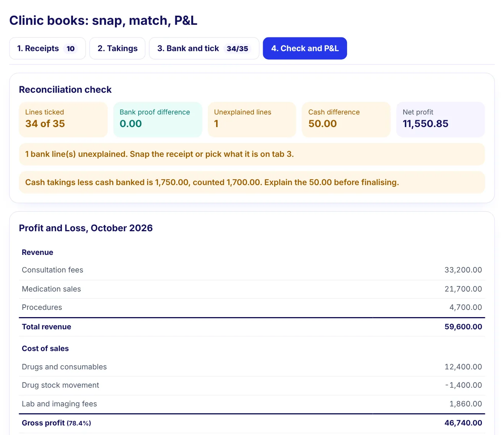Click the 4,700.00 procedures amount

[466, 308]
